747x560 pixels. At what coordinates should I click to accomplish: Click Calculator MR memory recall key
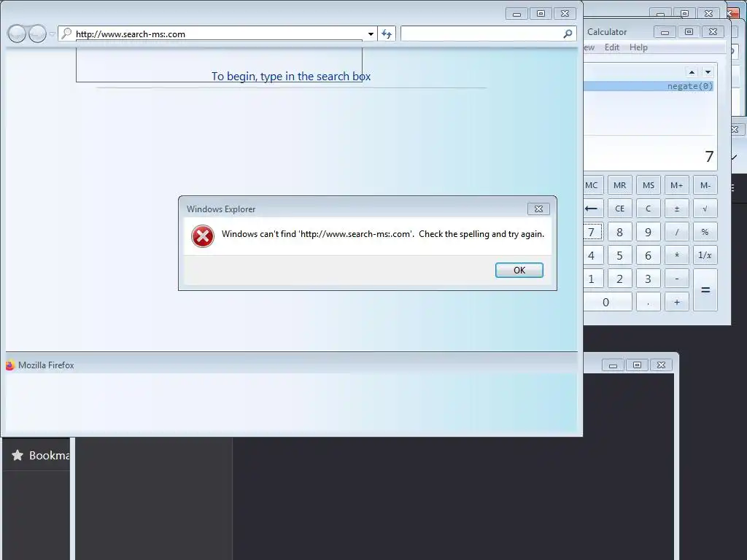(620, 185)
